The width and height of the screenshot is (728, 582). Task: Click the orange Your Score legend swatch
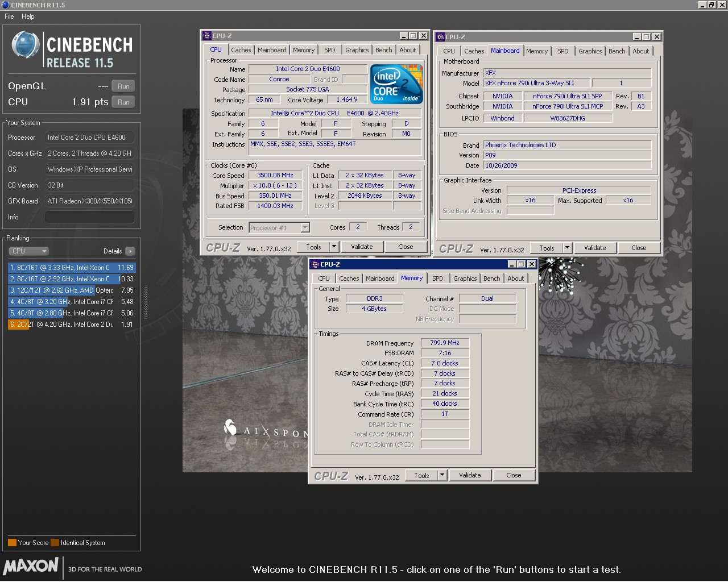click(12, 542)
